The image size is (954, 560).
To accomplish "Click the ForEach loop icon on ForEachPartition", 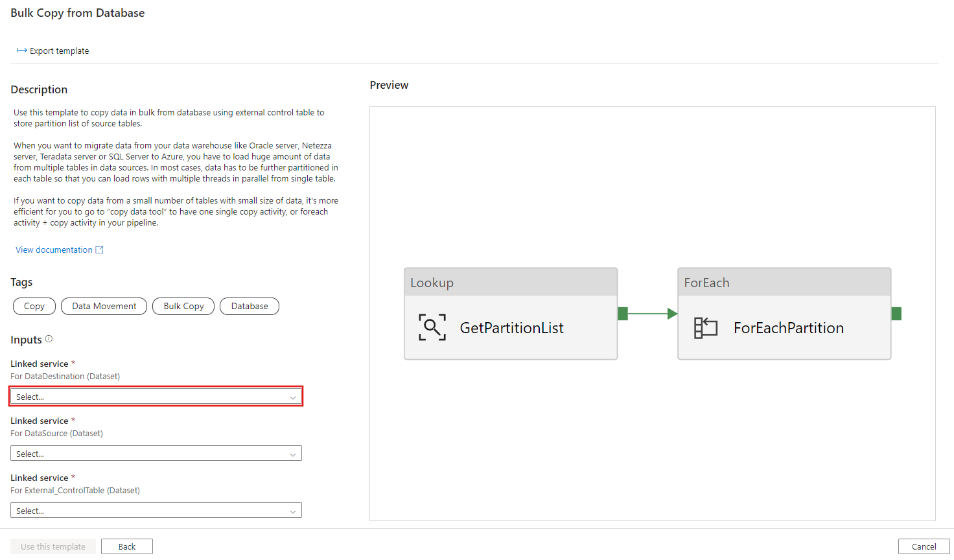I will click(x=705, y=327).
